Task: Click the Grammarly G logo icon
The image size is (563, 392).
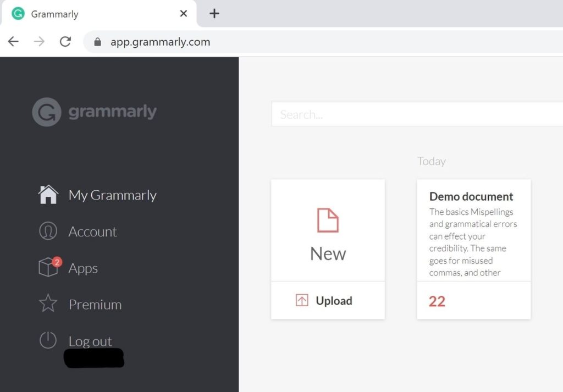Action: coord(47,112)
